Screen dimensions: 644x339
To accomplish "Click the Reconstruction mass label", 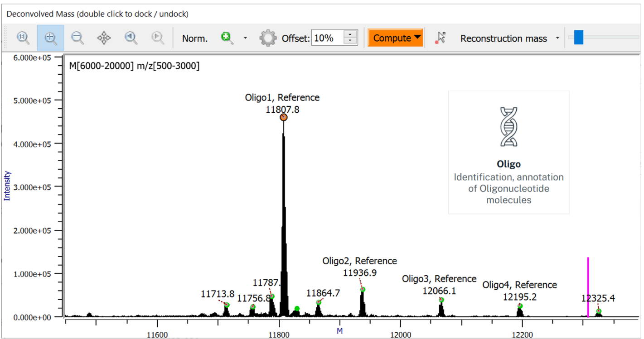I will click(504, 38).
